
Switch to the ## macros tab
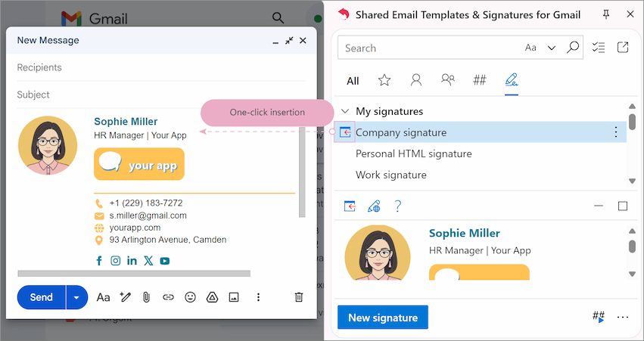click(479, 79)
